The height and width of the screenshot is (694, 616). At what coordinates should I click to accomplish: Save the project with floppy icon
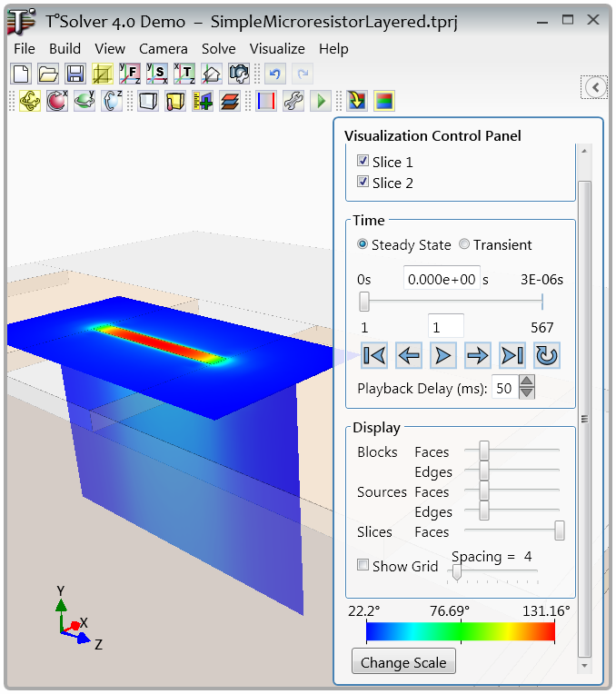(75, 74)
